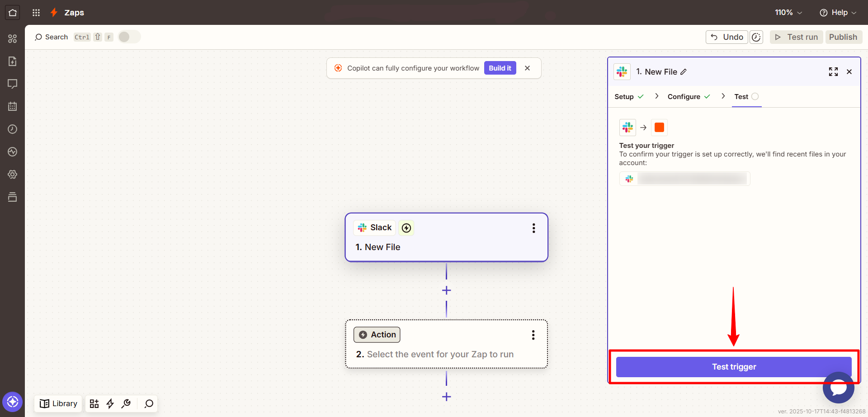This screenshot has height=417, width=868.
Task: Click the Zaps lightning bolt logo
Action: 54,13
